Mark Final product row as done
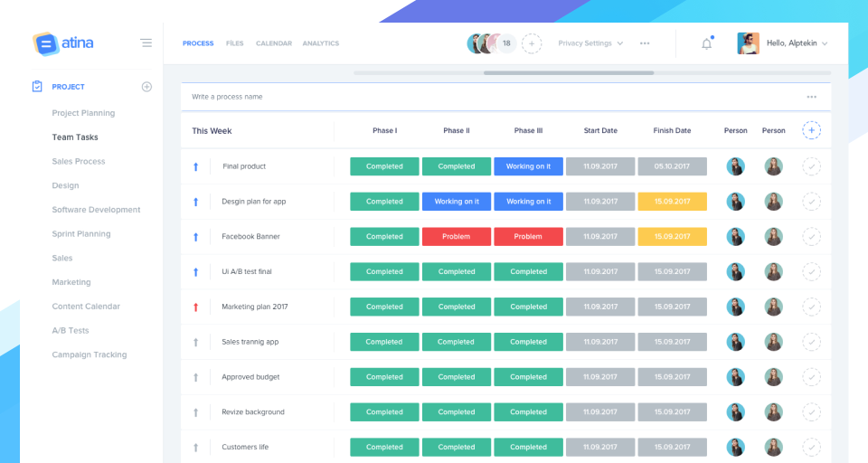The image size is (868, 463). click(812, 166)
